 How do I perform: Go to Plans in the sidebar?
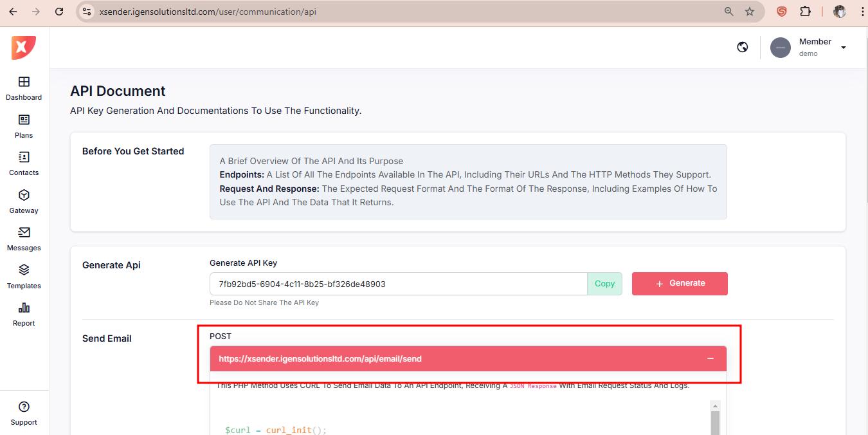(x=24, y=126)
